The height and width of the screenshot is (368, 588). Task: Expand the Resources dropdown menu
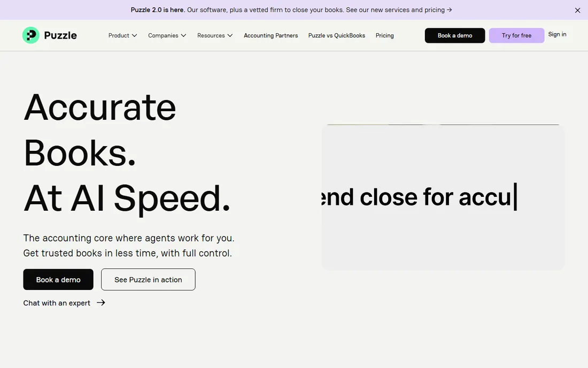click(215, 35)
